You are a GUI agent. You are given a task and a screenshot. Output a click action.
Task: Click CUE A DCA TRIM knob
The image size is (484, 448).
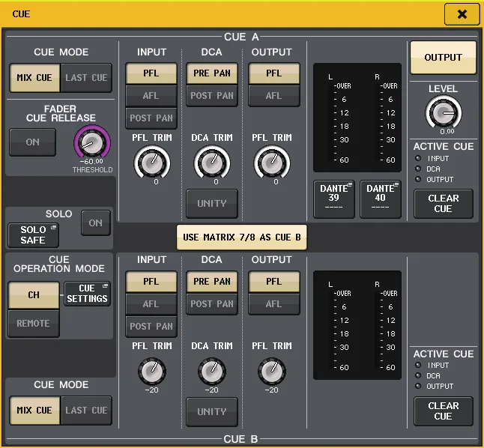point(212,162)
